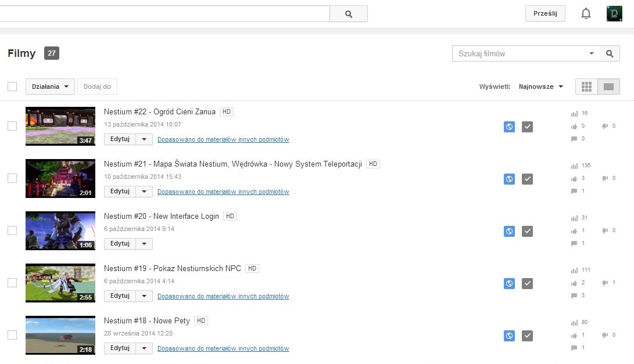Focus the top YouTube search field

click(164, 14)
